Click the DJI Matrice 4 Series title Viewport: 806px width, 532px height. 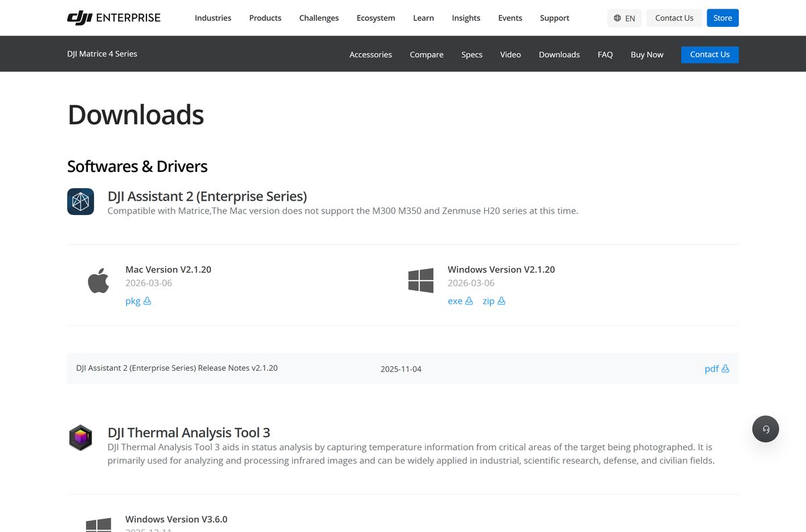pos(102,54)
